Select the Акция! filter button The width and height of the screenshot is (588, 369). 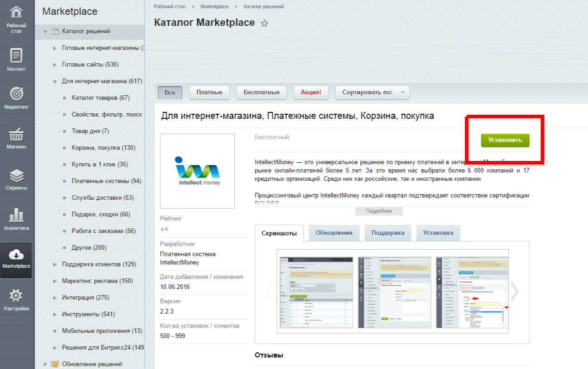point(311,92)
